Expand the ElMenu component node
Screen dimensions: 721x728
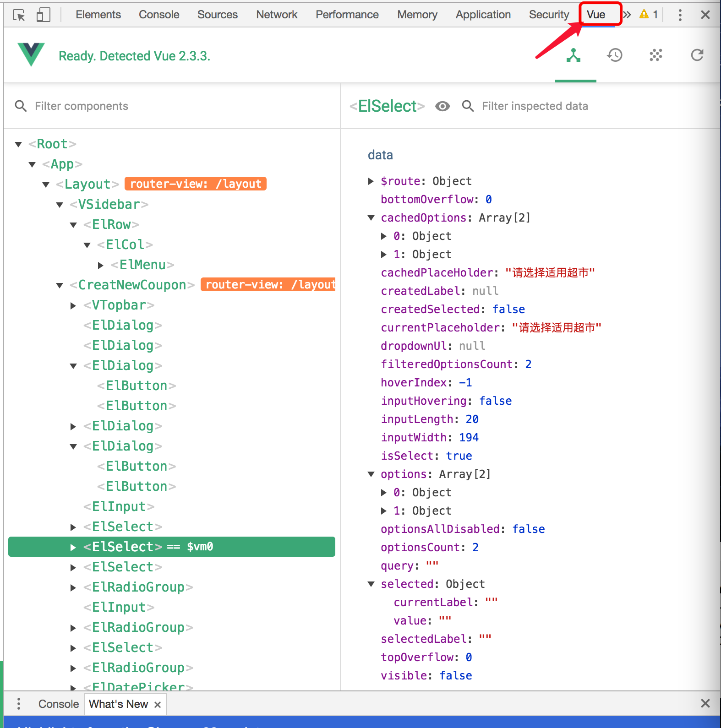pyautogui.click(x=101, y=265)
